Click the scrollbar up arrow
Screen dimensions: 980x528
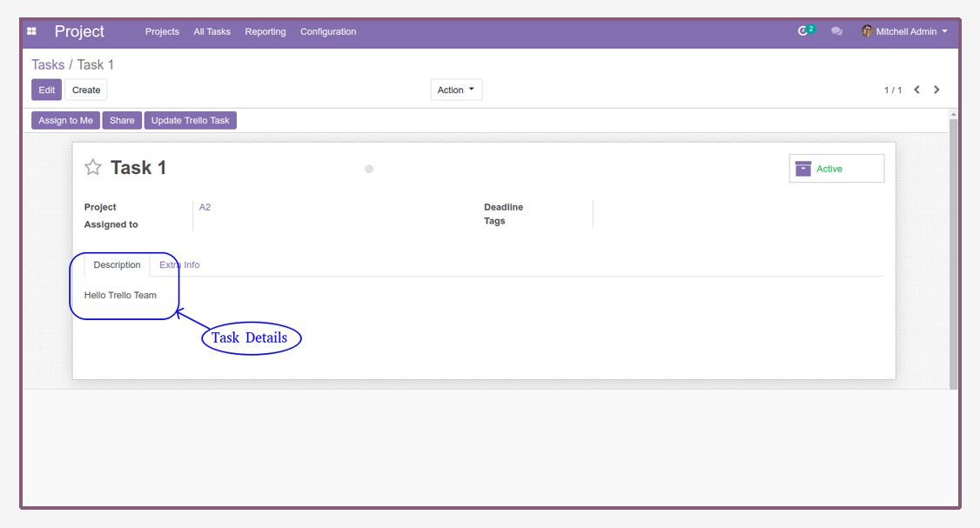point(953,114)
